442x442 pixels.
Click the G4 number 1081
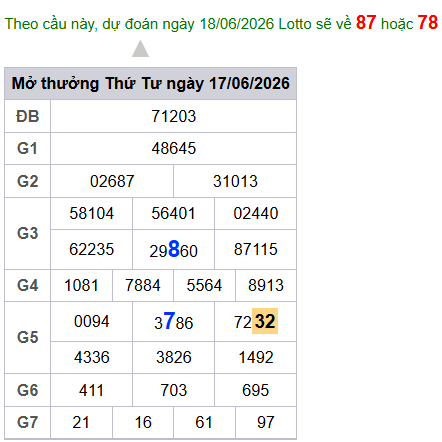click(81, 285)
